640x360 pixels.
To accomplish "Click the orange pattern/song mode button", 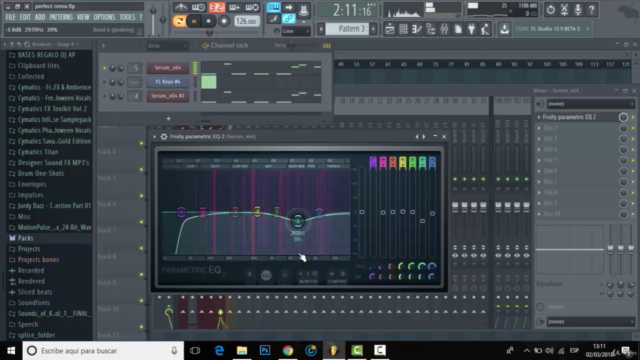I will tap(179, 21).
